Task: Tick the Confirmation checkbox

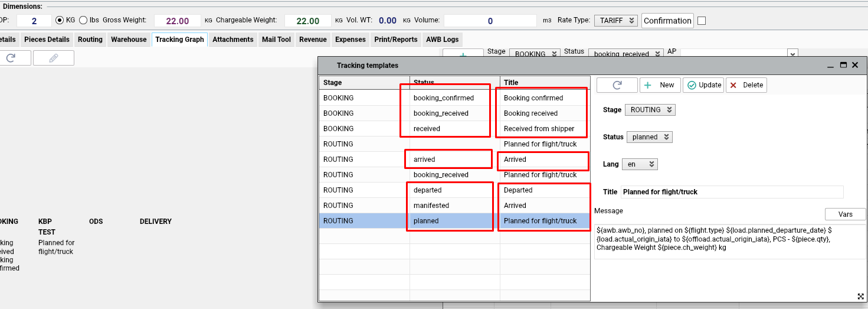Action: 702,21
